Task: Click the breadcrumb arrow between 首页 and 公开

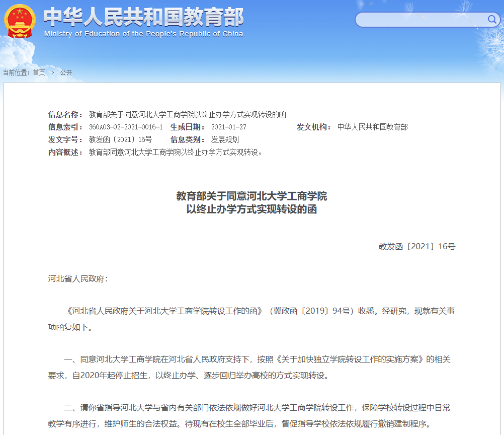Action: pyautogui.click(x=52, y=72)
